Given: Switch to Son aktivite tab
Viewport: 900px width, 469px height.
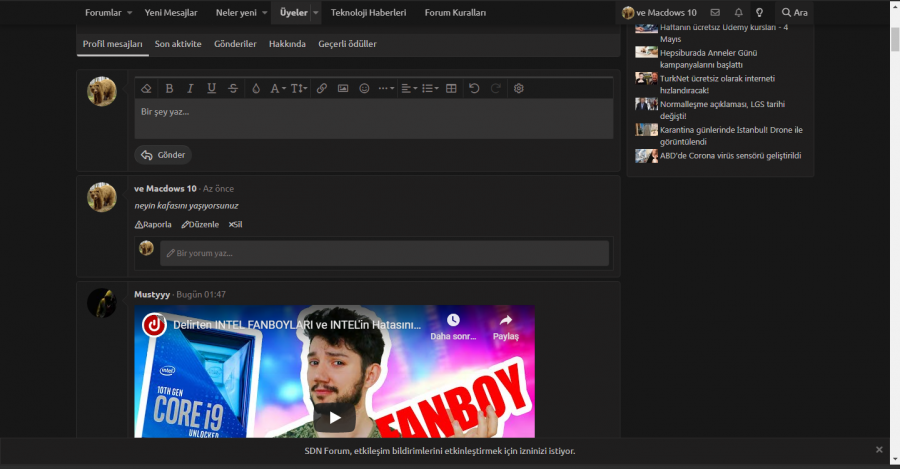Looking at the screenshot, I should coord(178,44).
